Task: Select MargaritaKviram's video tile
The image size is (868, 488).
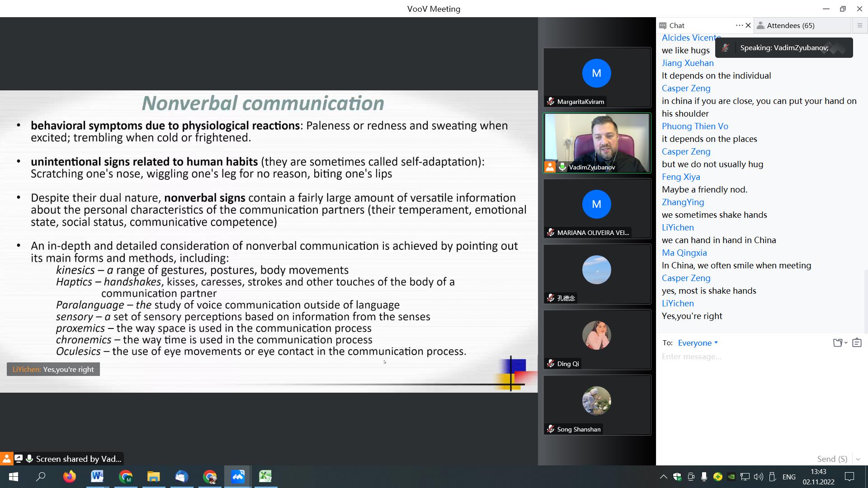Action: [x=597, y=77]
